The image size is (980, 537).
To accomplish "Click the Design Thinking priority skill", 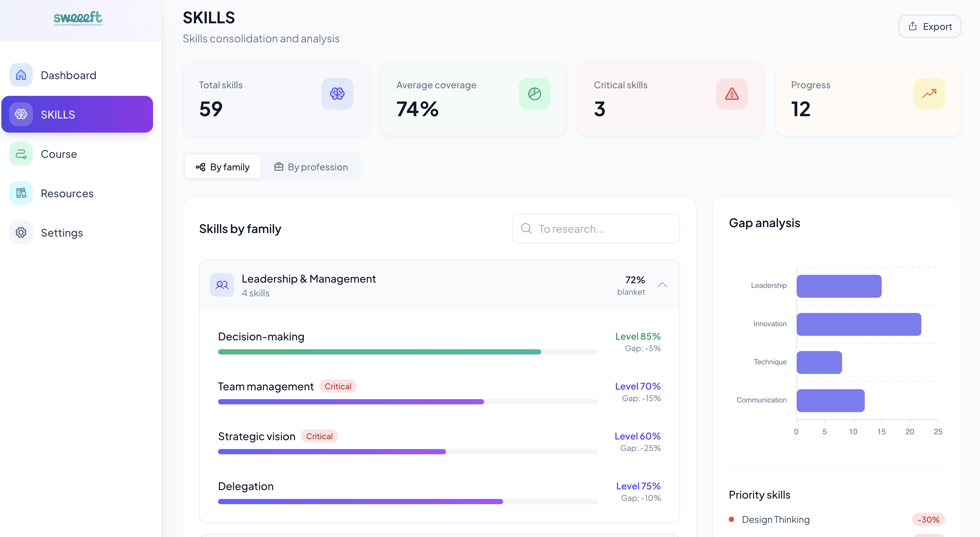I will (775, 520).
